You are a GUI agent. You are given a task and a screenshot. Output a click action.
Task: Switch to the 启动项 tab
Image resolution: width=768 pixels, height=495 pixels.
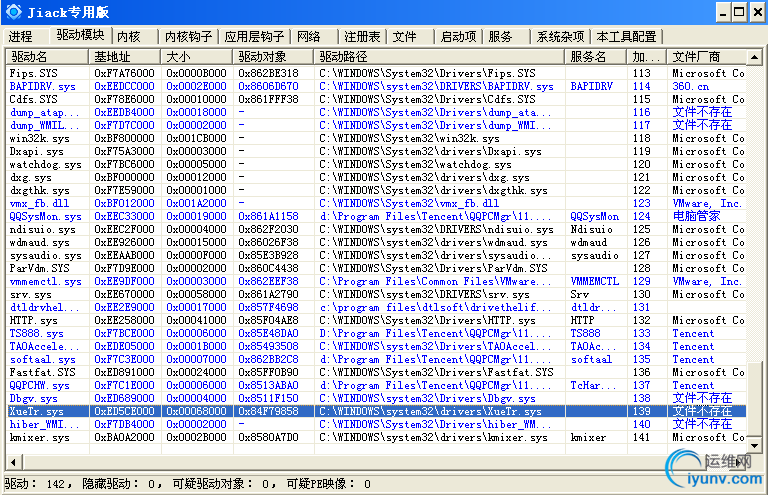click(458, 37)
